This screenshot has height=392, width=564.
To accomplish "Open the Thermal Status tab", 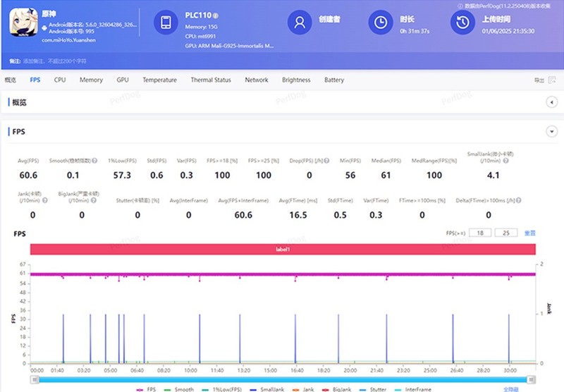I will tap(210, 80).
